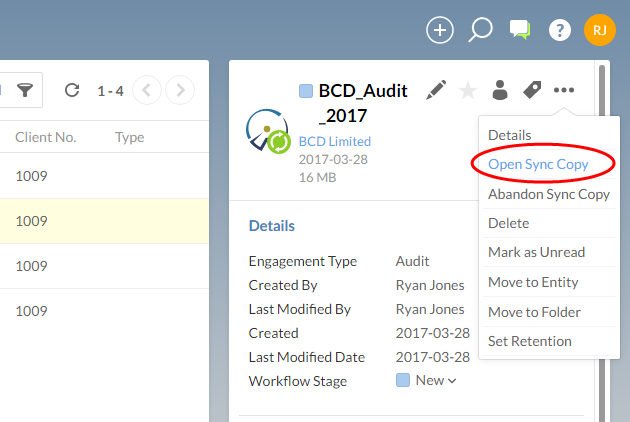Open the BCD Limited entity link
Screen dimensions: 630x422
click(334, 142)
